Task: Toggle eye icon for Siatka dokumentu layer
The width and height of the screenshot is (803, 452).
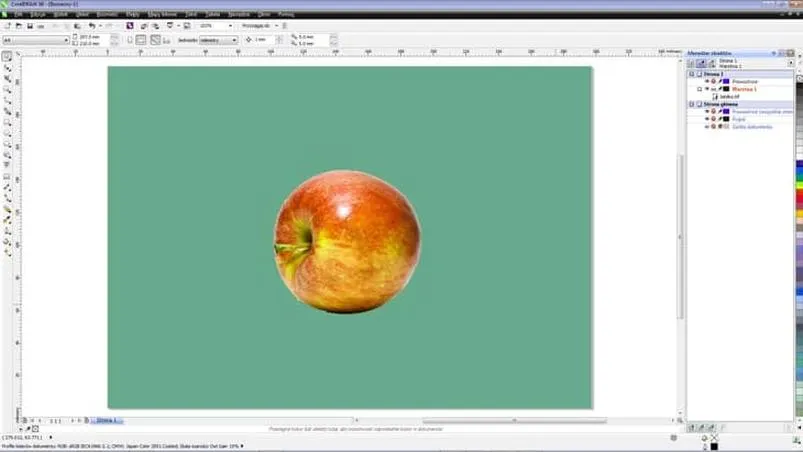Action: tap(707, 126)
